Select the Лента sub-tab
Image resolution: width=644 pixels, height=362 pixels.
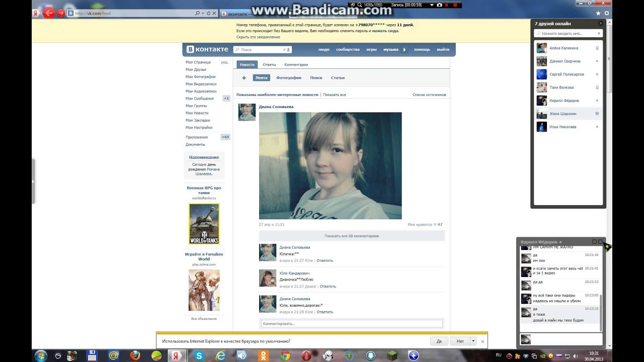pyautogui.click(x=261, y=78)
